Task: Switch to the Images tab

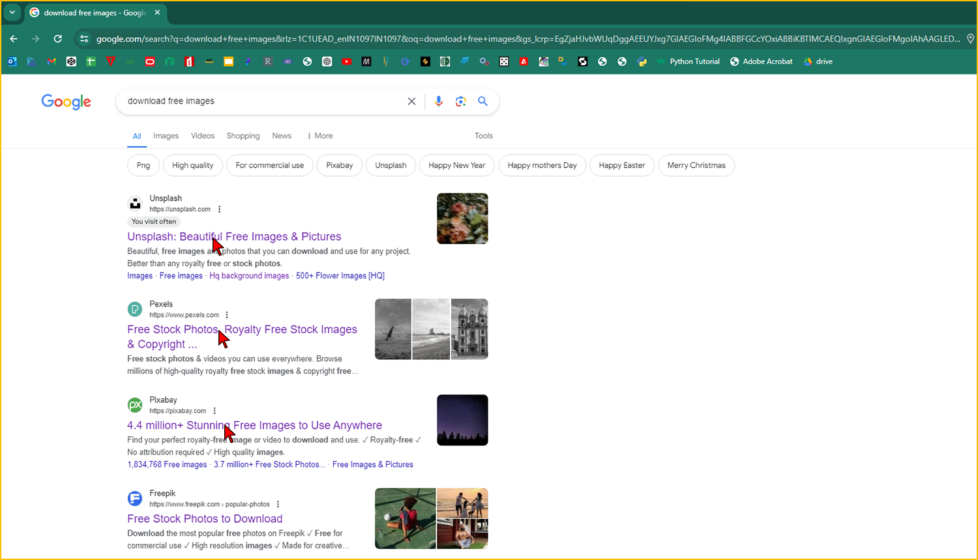Action: point(166,136)
